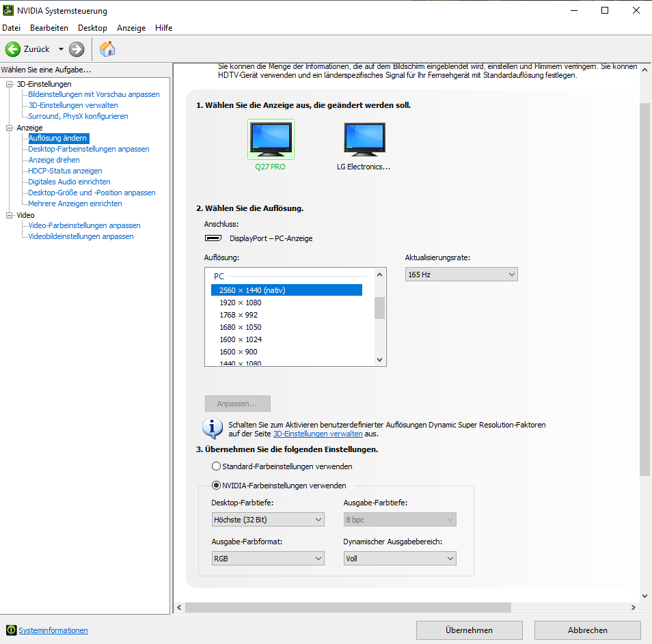
Task: Open HDCP-Status anzeigen page
Action: coord(66,171)
